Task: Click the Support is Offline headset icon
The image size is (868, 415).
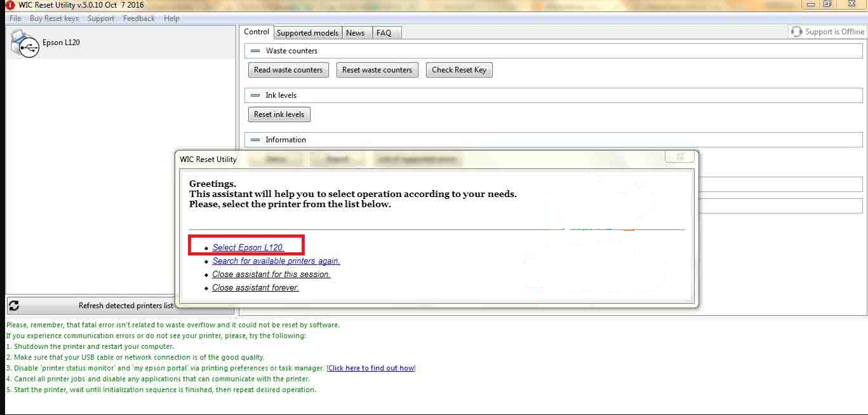Action: tap(796, 32)
